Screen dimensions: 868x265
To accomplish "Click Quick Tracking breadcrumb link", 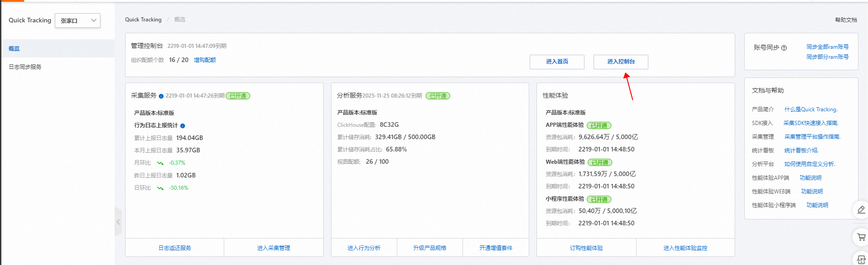I will click(x=143, y=20).
